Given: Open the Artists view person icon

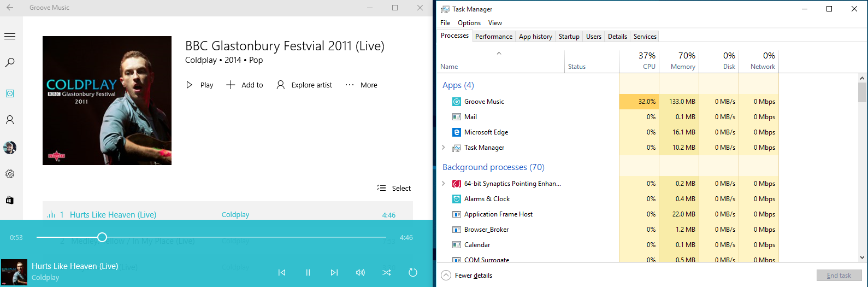Looking at the screenshot, I should pos(10,120).
